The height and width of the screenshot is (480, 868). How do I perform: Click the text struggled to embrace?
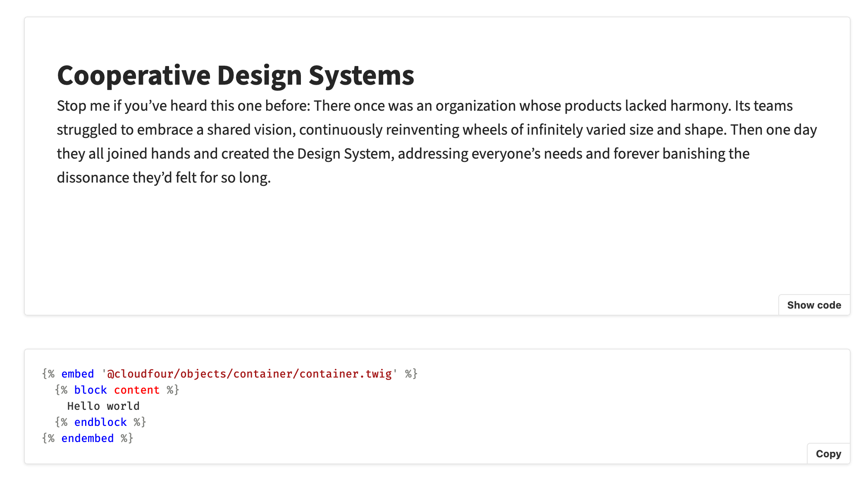point(125,130)
